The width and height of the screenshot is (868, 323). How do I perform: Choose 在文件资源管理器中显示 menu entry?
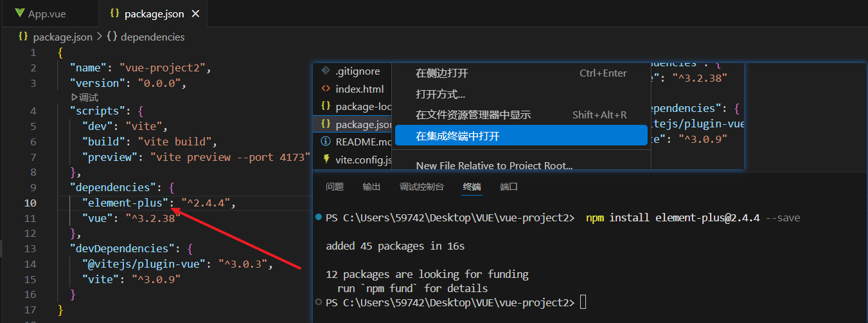point(521,115)
